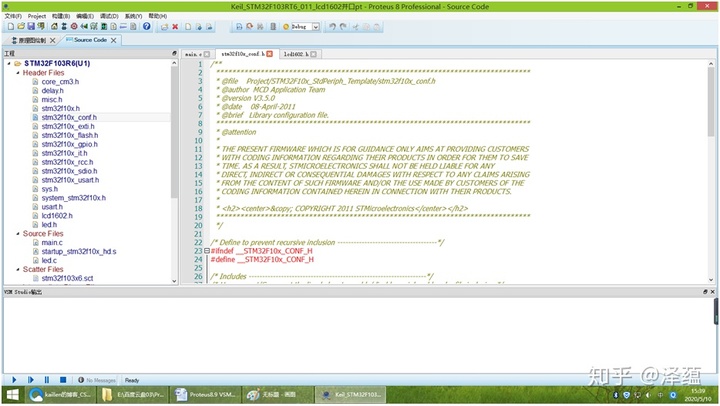The height and width of the screenshot is (406, 720).
Task: Select startup_stm32f10x_hd.s source file
Action: click(x=79, y=252)
